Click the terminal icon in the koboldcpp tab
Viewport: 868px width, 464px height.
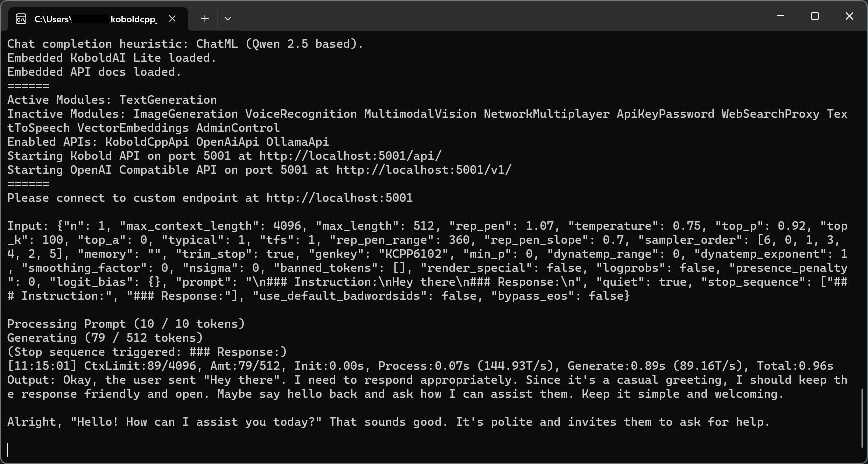pos(21,19)
